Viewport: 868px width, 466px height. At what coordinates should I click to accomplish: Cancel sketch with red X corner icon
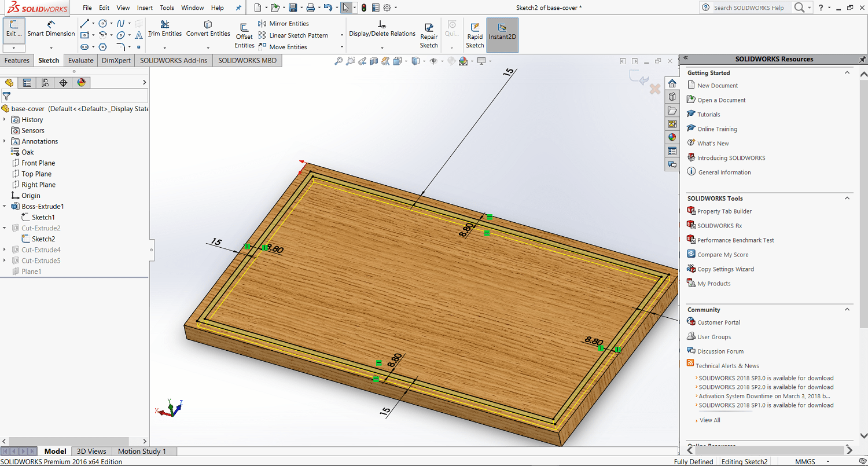tap(655, 89)
